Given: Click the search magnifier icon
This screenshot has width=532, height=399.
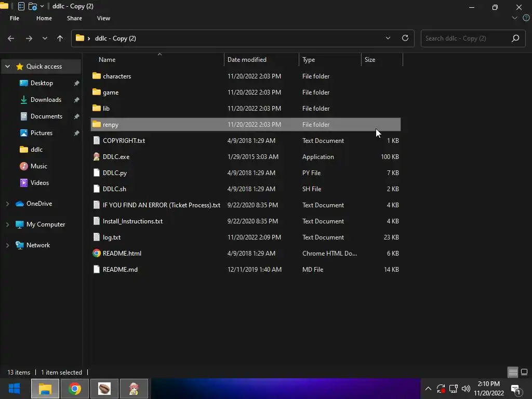Looking at the screenshot, I should click(x=515, y=38).
